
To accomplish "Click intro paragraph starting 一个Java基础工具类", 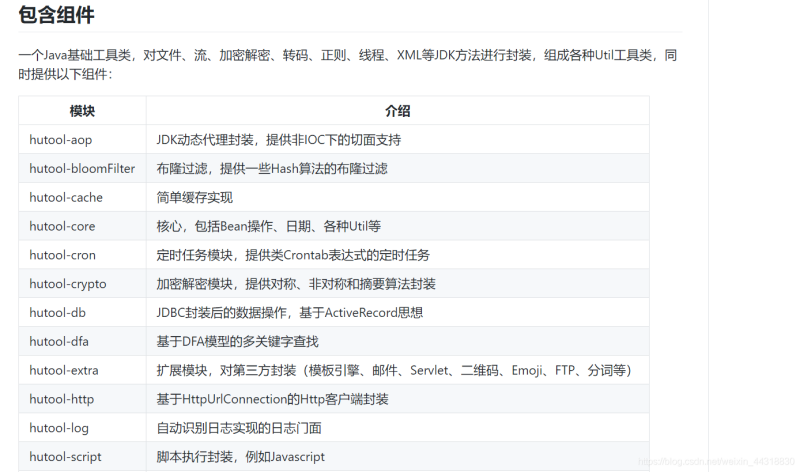I will 348,64.
